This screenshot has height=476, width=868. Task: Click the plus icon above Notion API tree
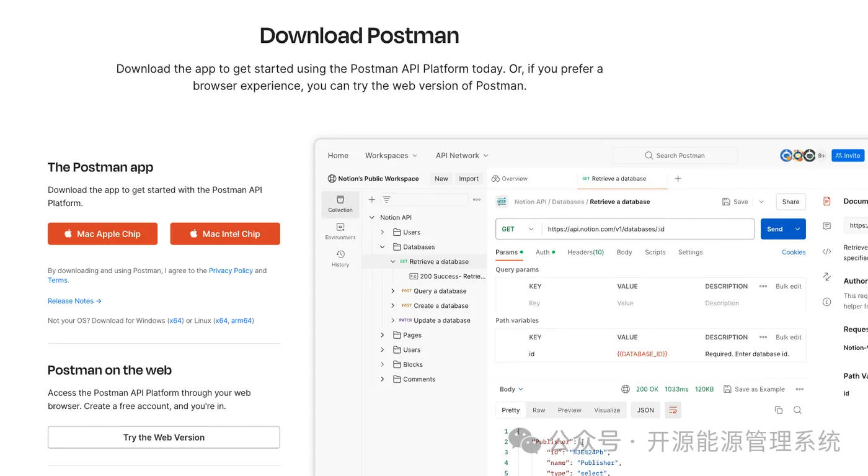point(372,200)
